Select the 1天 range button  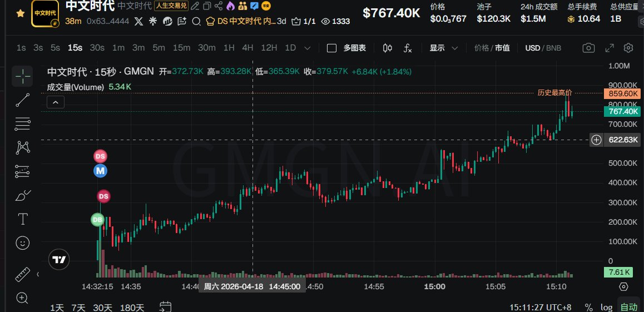point(57,307)
